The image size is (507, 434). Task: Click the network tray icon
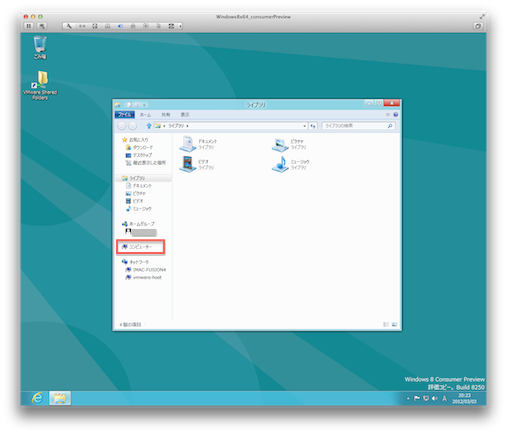(426, 398)
